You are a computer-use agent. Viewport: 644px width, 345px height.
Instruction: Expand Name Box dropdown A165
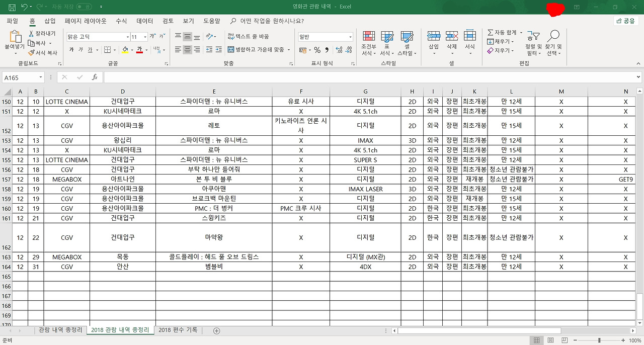41,77
